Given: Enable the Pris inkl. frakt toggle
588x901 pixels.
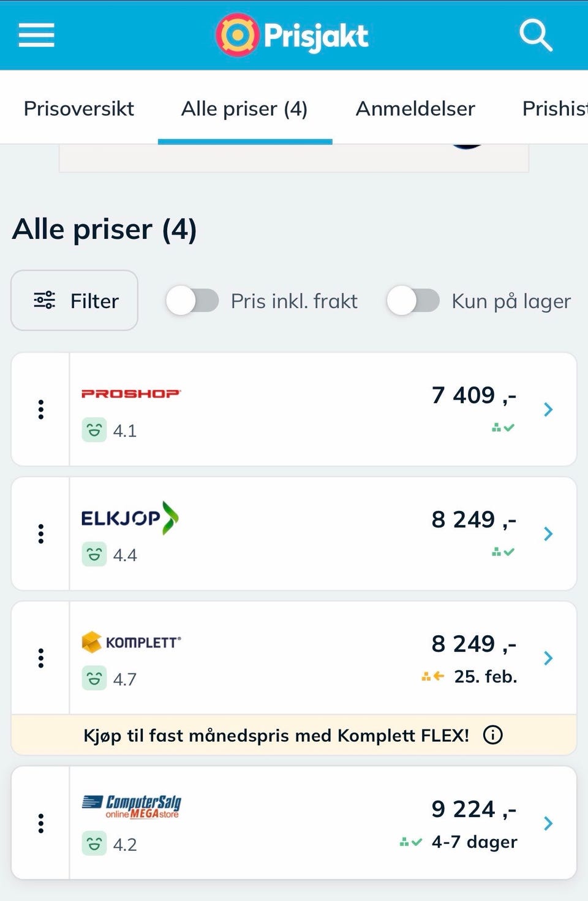Looking at the screenshot, I should (192, 301).
